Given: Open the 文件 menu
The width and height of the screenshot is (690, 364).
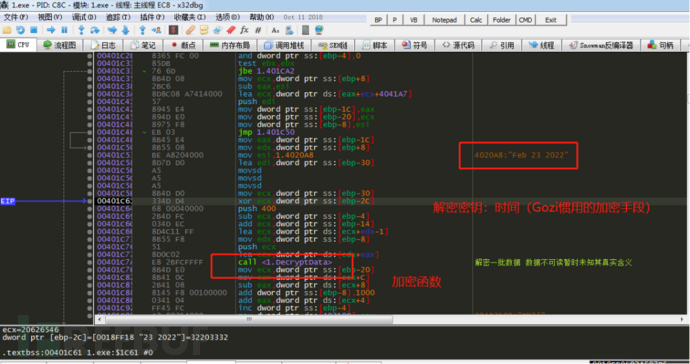Looking at the screenshot, I should (16, 17).
